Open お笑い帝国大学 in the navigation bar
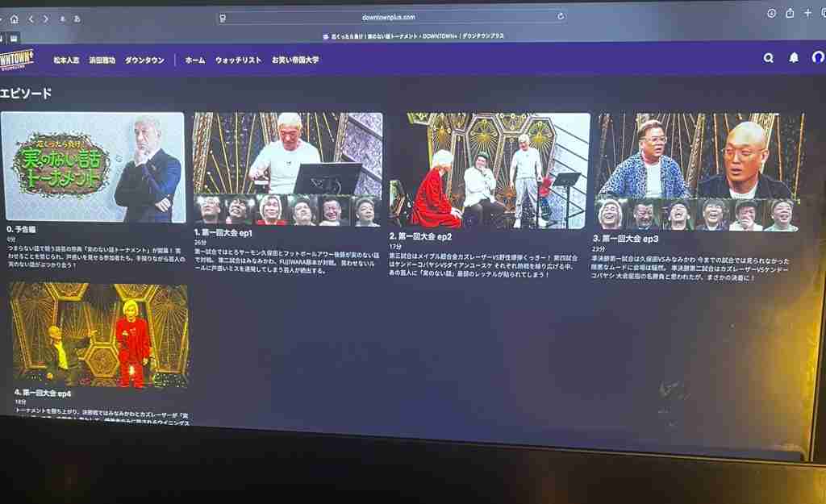The height and width of the screenshot is (504, 826). pyautogui.click(x=295, y=60)
